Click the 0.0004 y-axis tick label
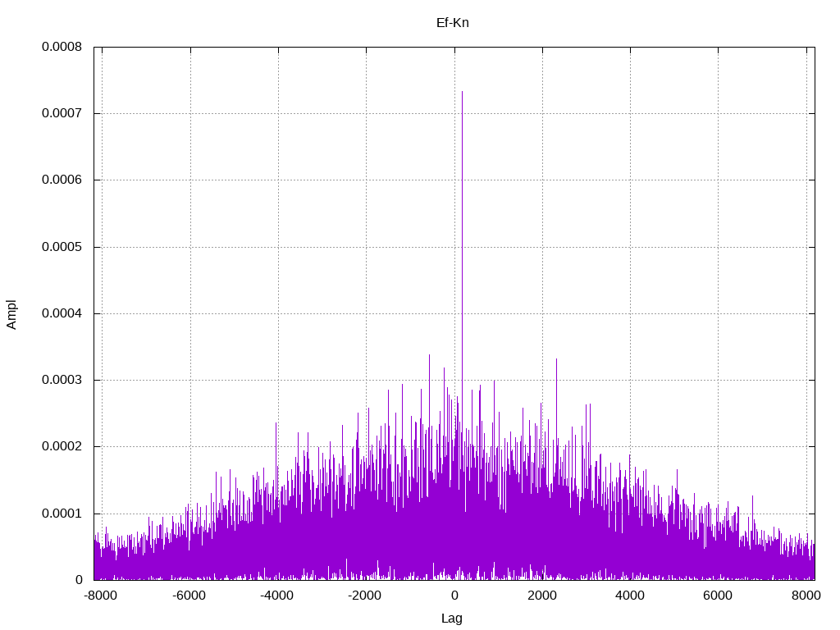This screenshot has height=630, width=840. tap(62, 313)
